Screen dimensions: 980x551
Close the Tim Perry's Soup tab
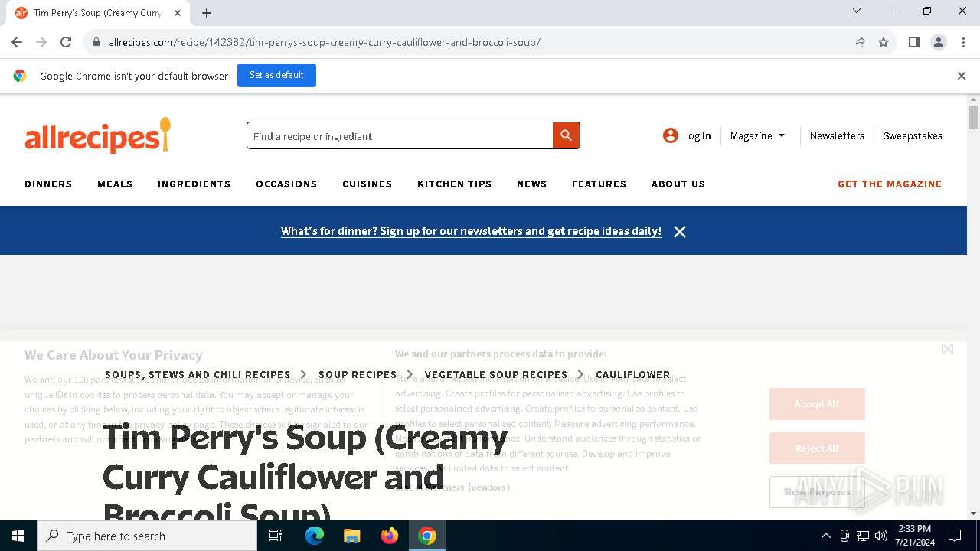178,12
